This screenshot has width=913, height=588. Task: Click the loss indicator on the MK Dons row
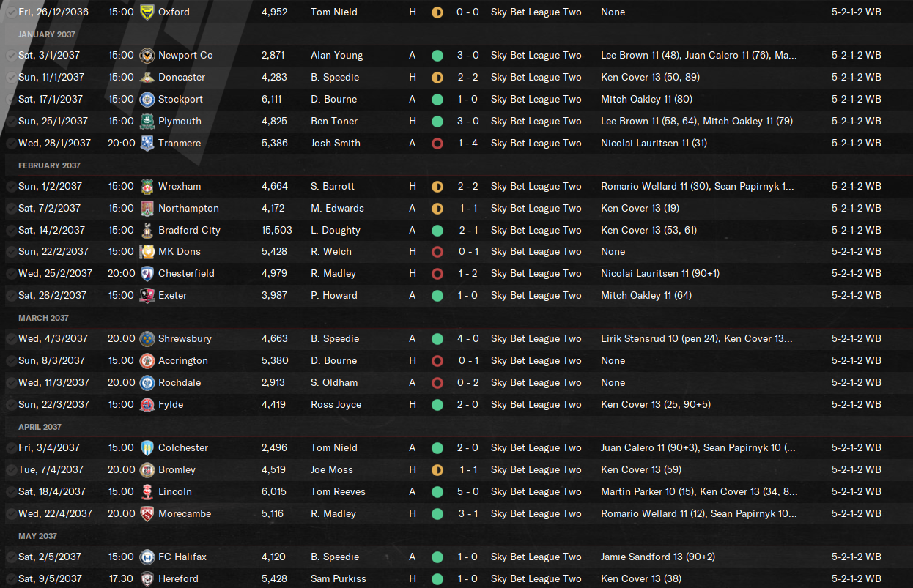point(437,252)
